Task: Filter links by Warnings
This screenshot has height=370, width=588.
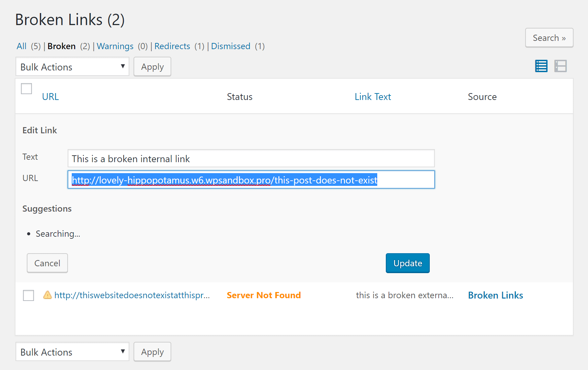Action: tap(115, 46)
